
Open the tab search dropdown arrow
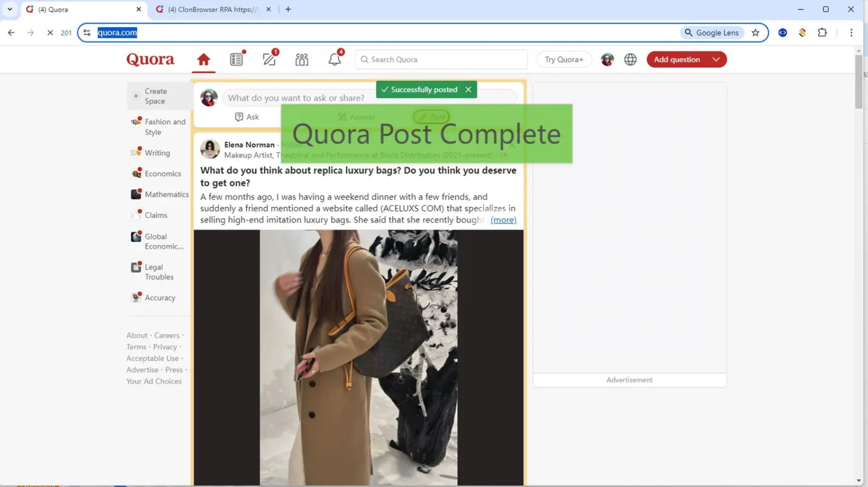(10, 9)
